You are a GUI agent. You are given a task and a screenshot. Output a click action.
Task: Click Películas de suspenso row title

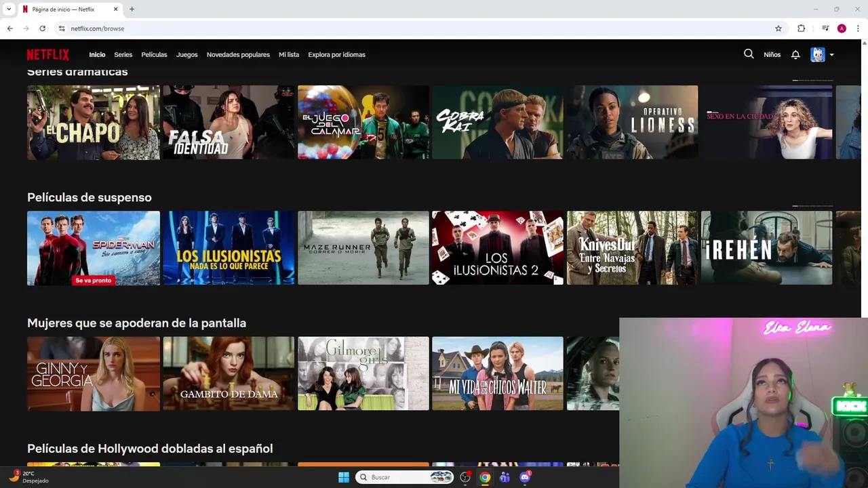[x=90, y=197]
